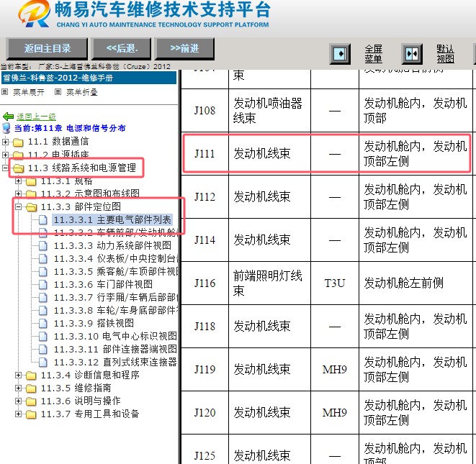Image resolution: width=476 pixels, height=464 pixels.
Task: Expand the 11.3.4 诊断信息和程序 node
Action: 18,375
